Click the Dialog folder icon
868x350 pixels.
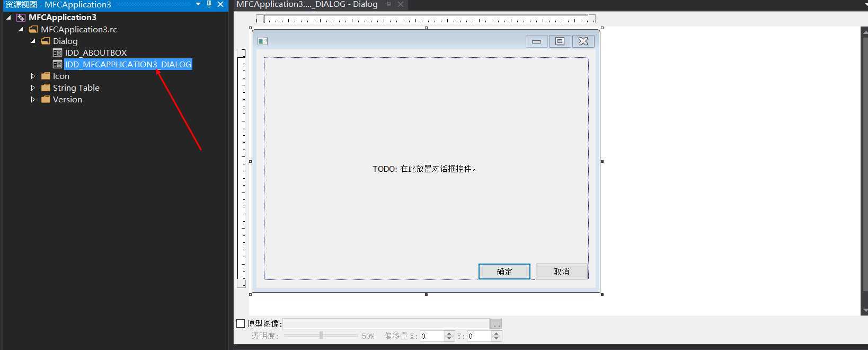click(x=46, y=41)
